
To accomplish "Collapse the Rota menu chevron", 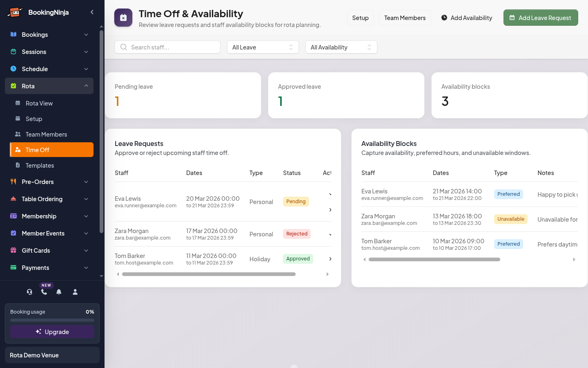I will (x=86, y=86).
